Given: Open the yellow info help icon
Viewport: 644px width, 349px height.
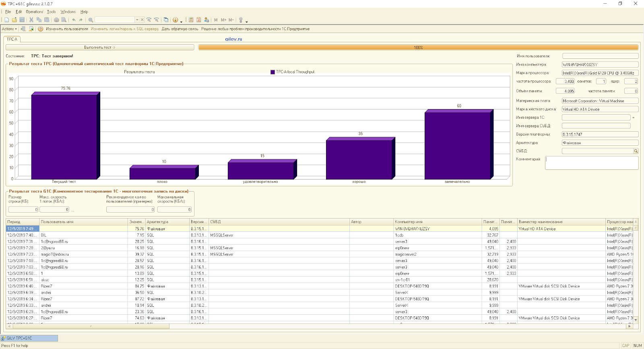Looking at the screenshot, I should coord(175,20).
